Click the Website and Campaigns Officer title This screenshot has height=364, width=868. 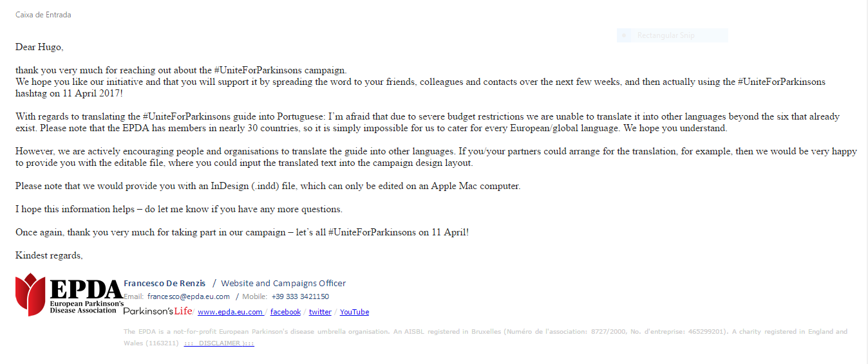pyautogui.click(x=283, y=283)
